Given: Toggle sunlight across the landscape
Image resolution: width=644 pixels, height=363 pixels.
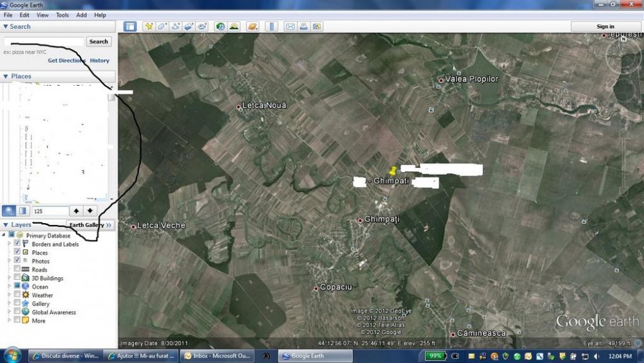Looking at the screenshot, I should (x=234, y=26).
